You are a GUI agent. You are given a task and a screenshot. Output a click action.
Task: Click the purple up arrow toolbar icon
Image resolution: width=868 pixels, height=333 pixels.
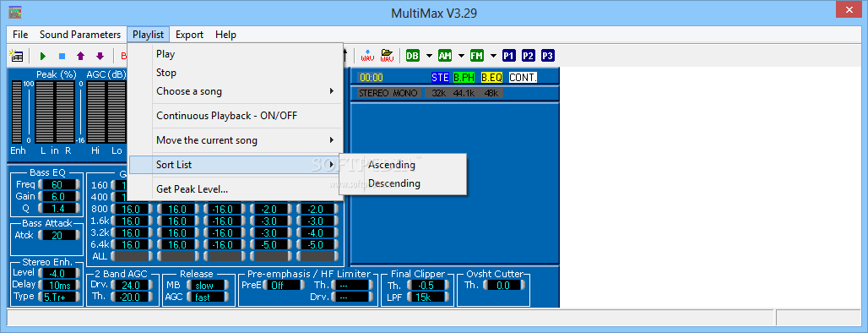81,56
